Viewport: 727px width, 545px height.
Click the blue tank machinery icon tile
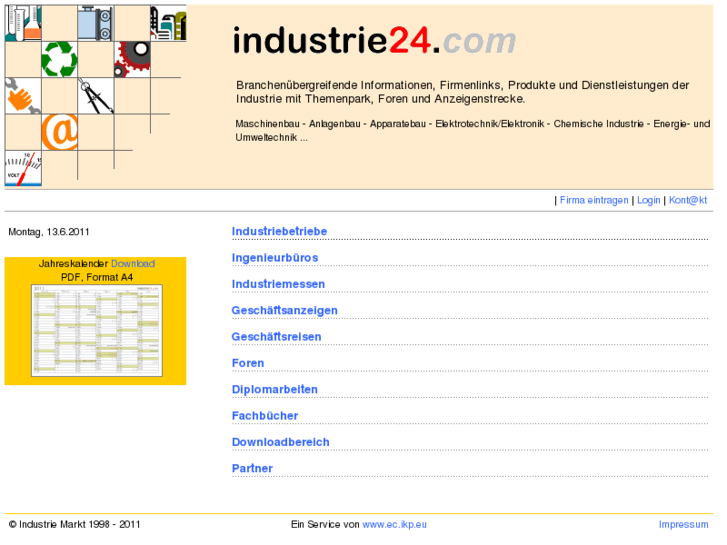point(96,23)
